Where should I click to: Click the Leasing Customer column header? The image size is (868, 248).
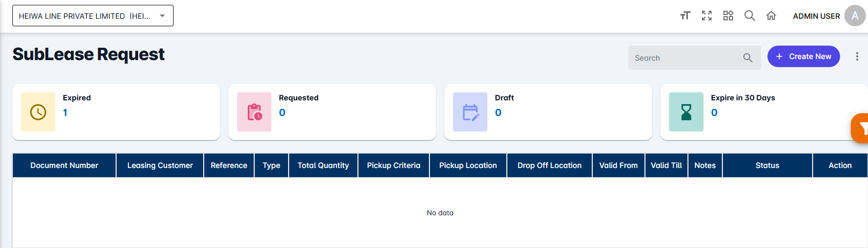click(160, 165)
